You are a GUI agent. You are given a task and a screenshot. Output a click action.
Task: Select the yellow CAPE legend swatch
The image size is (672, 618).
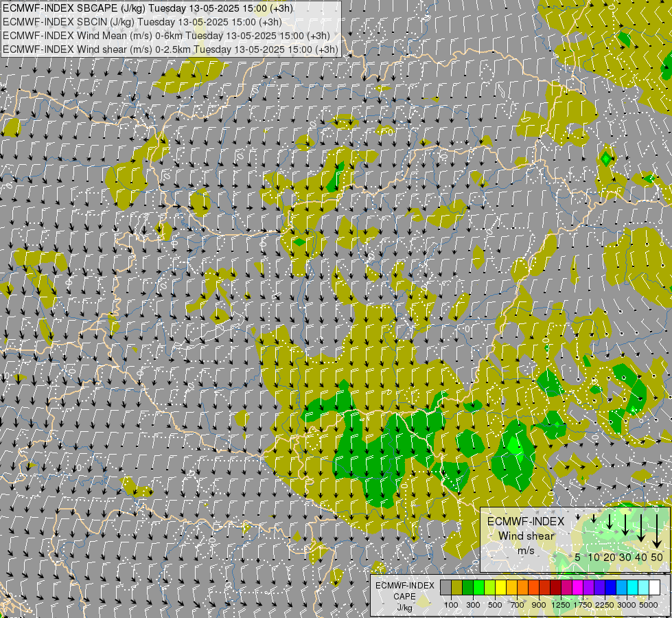(x=501, y=588)
